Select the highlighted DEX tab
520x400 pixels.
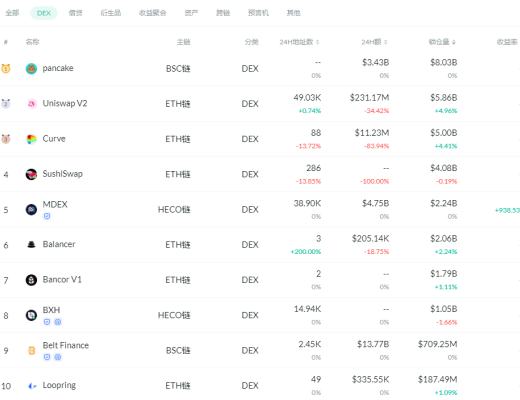point(44,13)
